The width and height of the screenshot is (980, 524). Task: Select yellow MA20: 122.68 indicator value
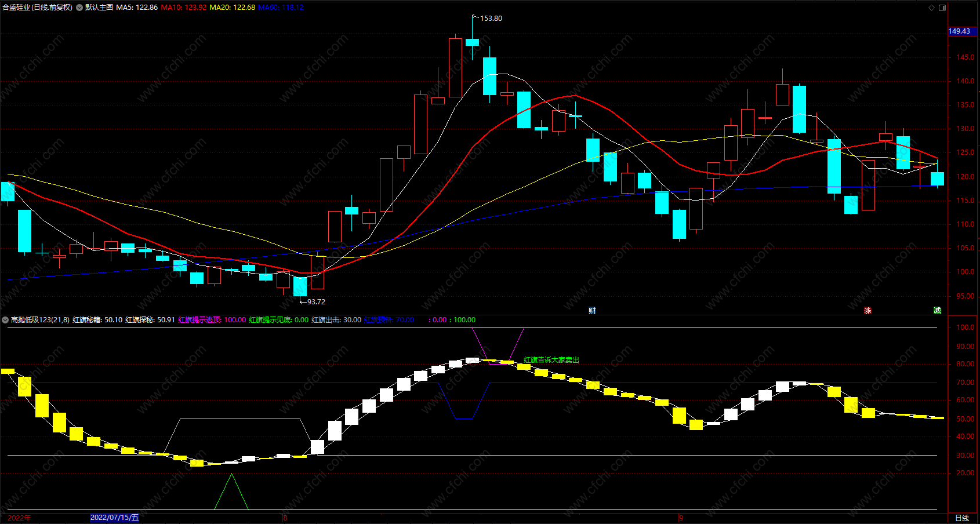click(x=232, y=8)
